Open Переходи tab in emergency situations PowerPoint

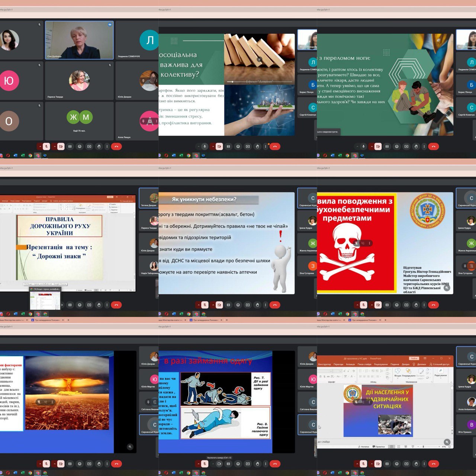pos(338,364)
